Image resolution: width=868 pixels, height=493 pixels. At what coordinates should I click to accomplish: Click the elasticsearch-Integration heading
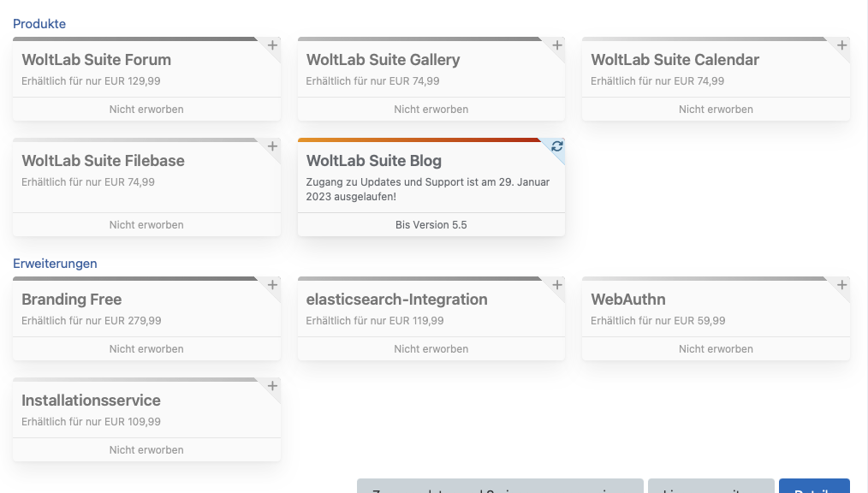coord(396,300)
